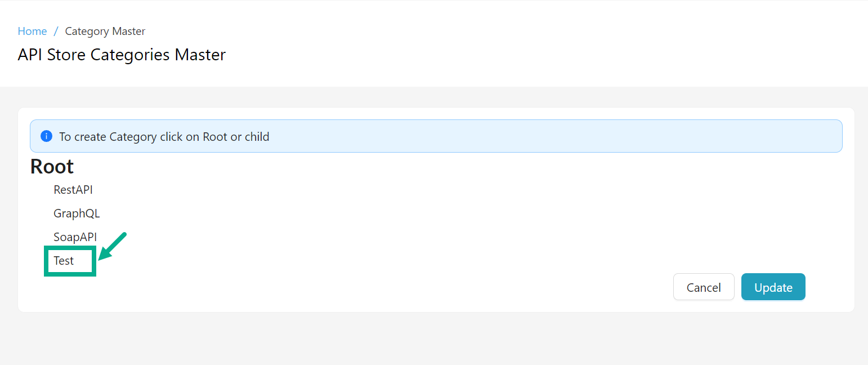Image resolution: width=868 pixels, height=365 pixels.
Task: Click the API Store Categories Master heading
Action: (122, 55)
